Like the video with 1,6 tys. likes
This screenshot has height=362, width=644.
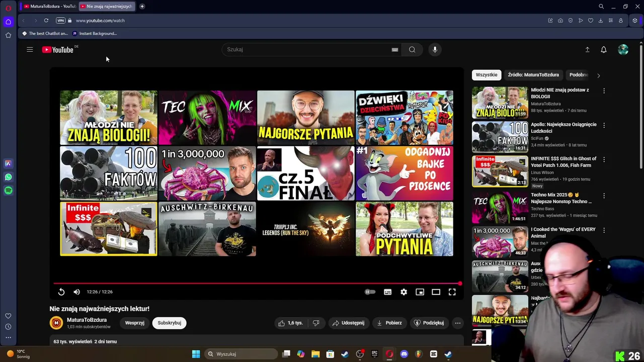(291, 323)
